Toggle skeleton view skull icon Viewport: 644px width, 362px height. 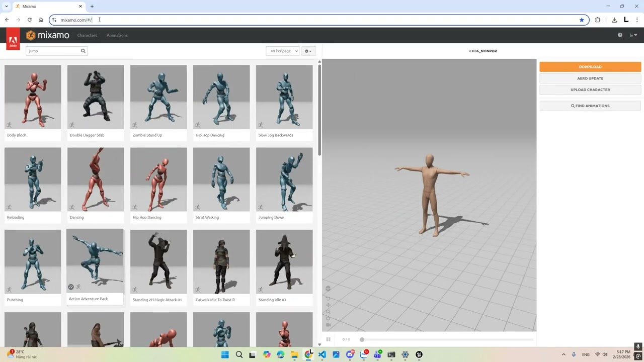point(328,289)
